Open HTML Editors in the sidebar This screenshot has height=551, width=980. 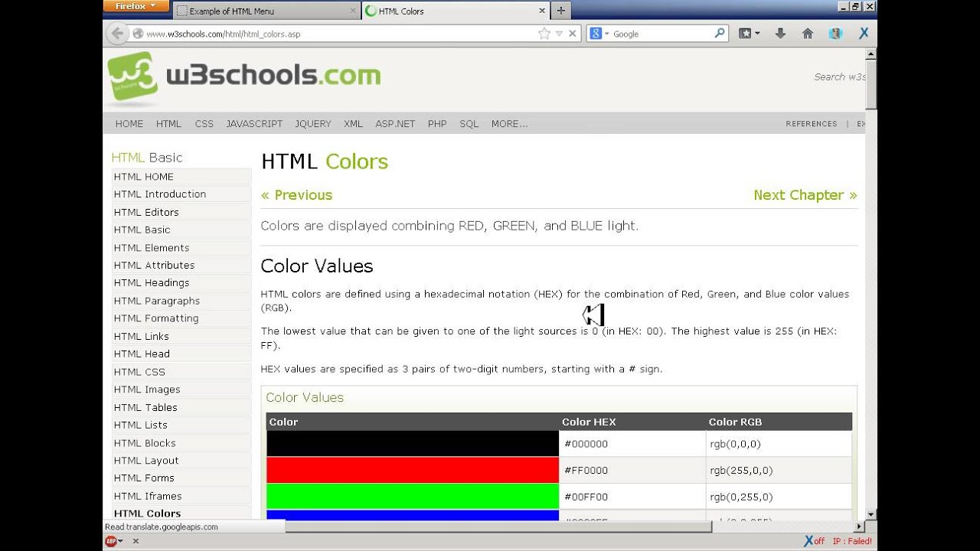click(x=181, y=212)
